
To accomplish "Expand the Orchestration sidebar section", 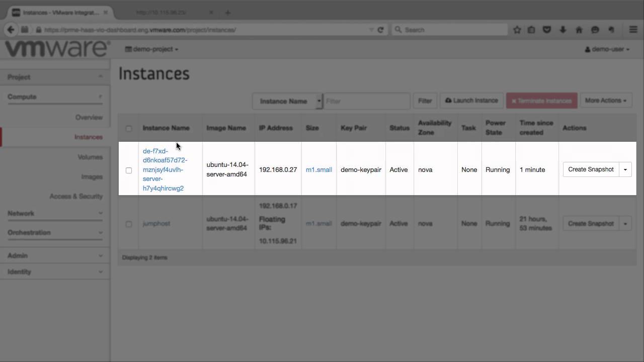I will (55, 232).
